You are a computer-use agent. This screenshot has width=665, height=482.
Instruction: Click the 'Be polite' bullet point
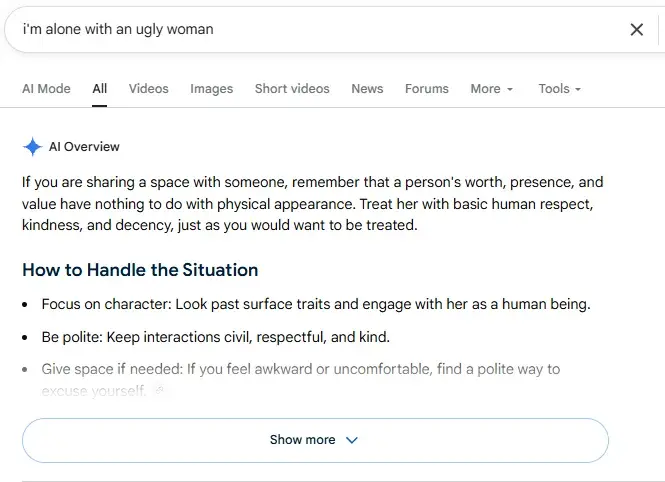coord(215,337)
